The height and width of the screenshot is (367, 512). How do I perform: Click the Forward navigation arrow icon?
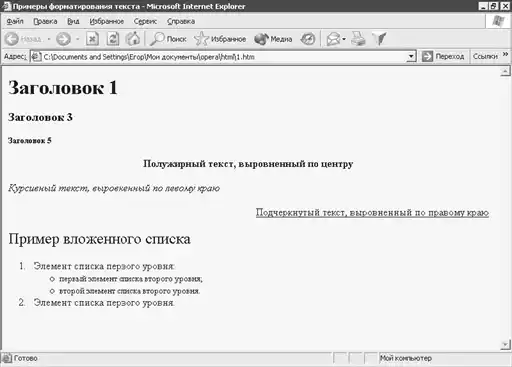pos(63,39)
